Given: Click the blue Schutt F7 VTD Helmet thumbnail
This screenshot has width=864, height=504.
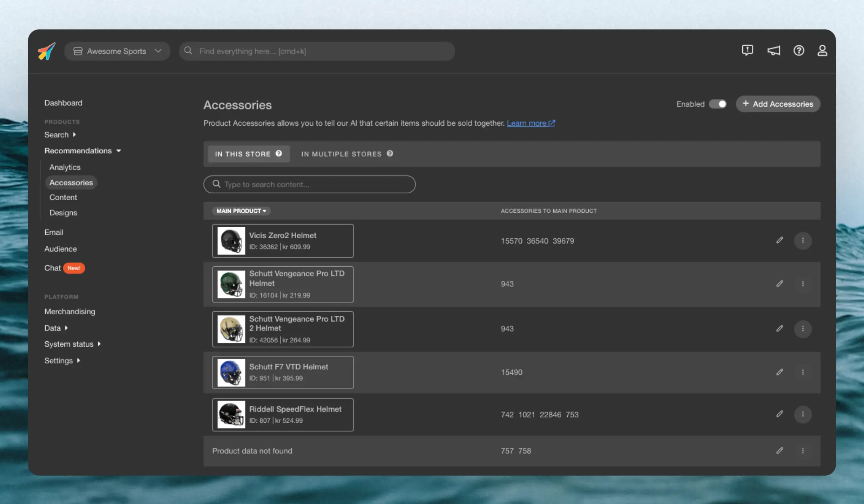Looking at the screenshot, I should (x=231, y=373).
